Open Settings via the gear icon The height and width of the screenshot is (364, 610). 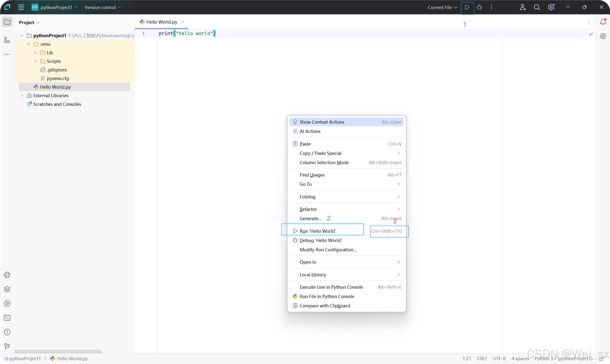pos(551,7)
